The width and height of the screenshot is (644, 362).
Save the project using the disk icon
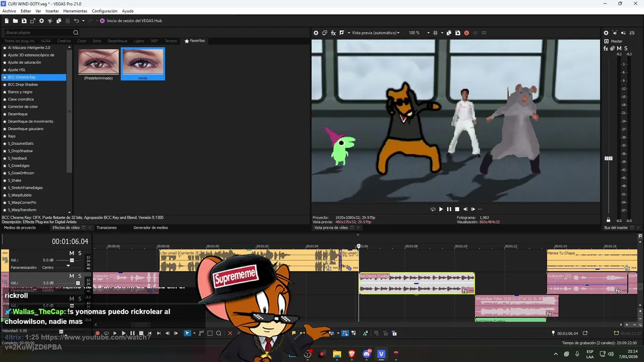coord(24,21)
